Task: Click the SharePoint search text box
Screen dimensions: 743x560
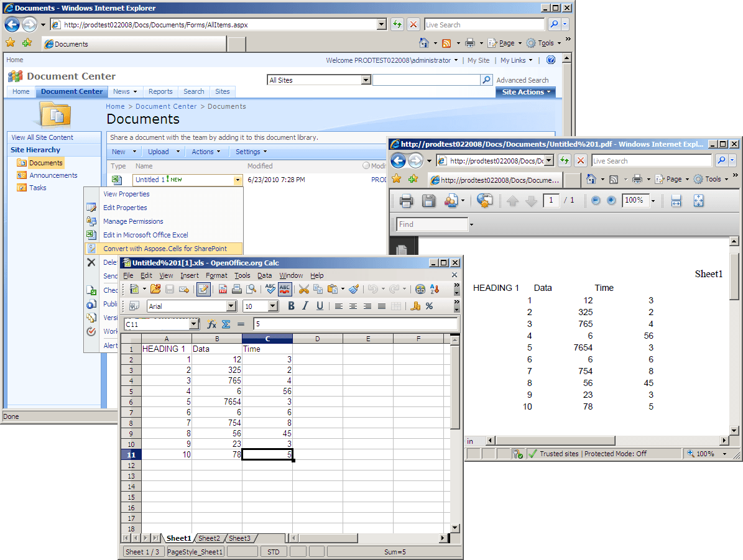Action: pyautogui.click(x=427, y=80)
